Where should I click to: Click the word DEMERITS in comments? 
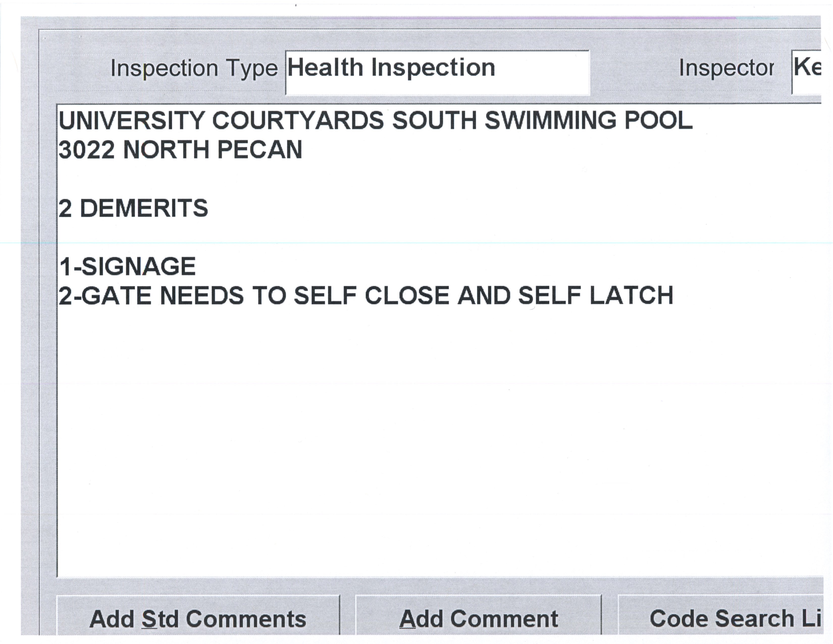pos(144,209)
